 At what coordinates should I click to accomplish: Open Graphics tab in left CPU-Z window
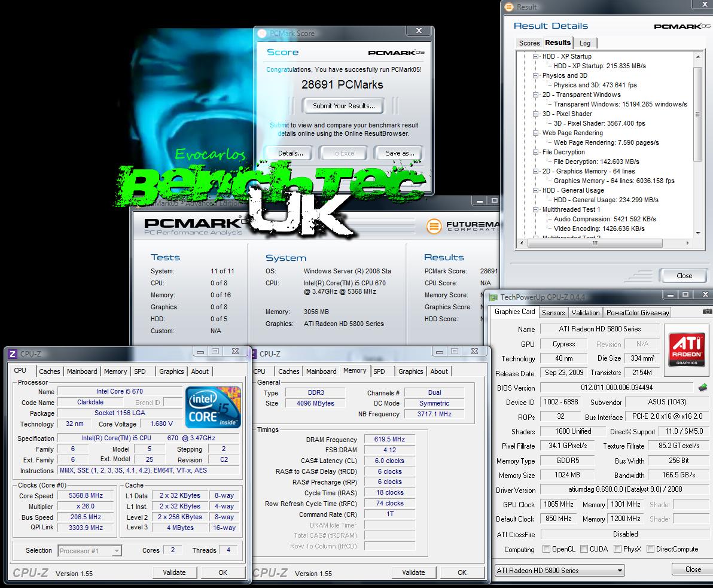(172, 371)
